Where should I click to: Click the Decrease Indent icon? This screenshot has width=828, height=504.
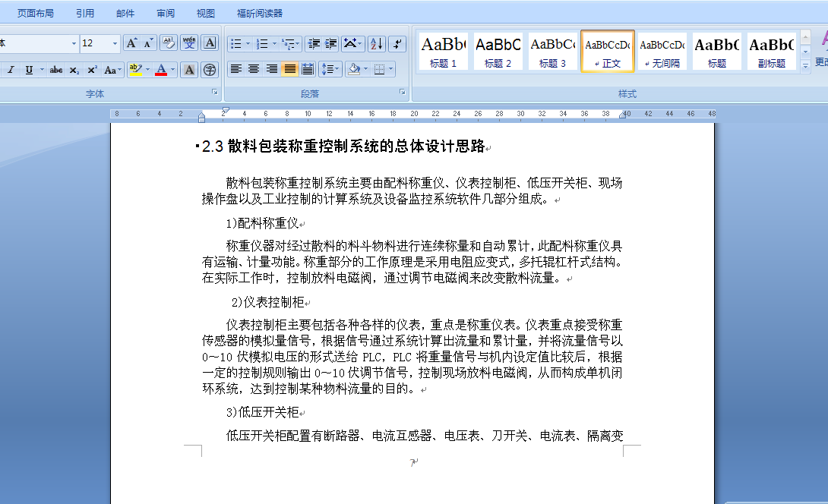[314, 44]
